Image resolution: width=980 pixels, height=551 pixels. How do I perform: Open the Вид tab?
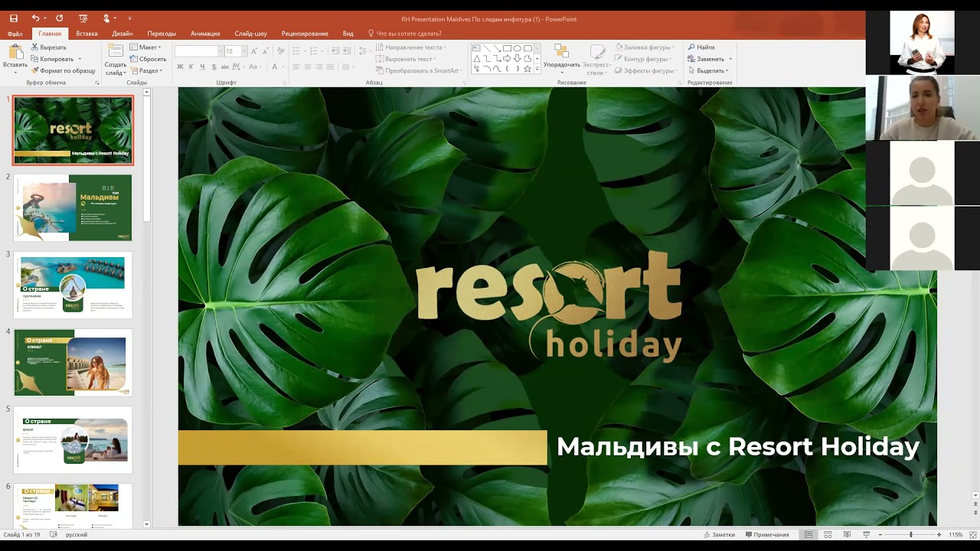coord(348,34)
